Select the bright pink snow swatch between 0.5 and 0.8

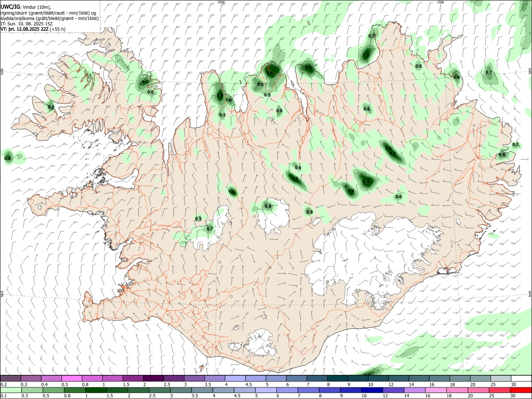tap(72, 378)
